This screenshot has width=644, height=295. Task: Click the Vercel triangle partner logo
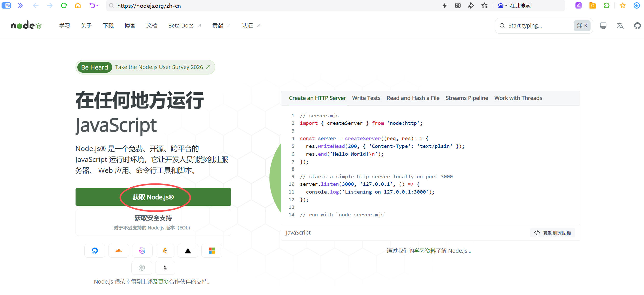tap(188, 251)
